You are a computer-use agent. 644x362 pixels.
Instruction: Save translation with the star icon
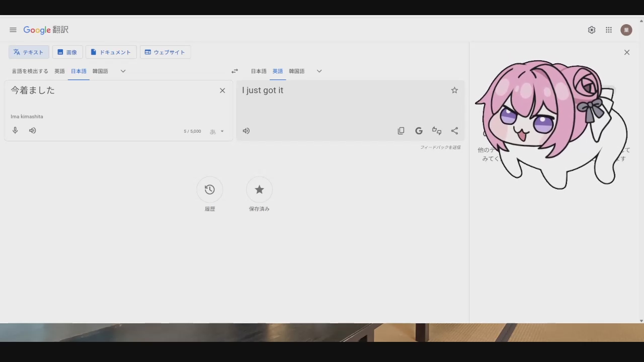pyautogui.click(x=454, y=90)
